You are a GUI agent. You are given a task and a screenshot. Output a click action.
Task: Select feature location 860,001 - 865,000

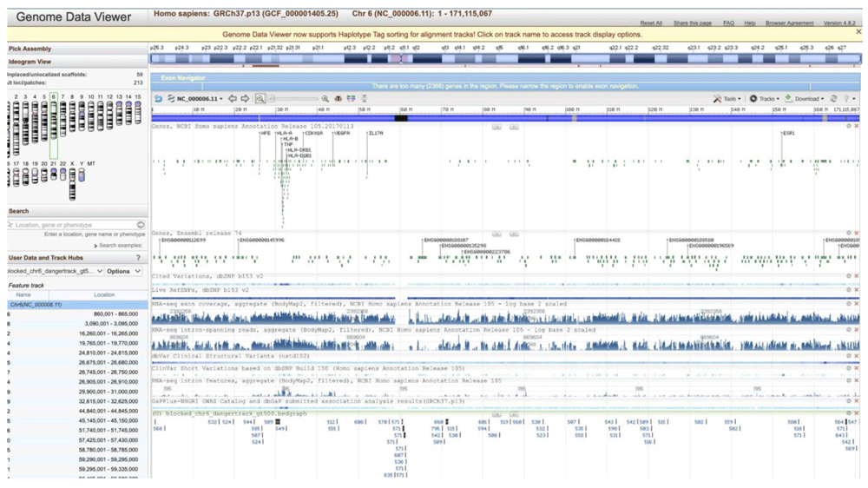(x=115, y=314)
